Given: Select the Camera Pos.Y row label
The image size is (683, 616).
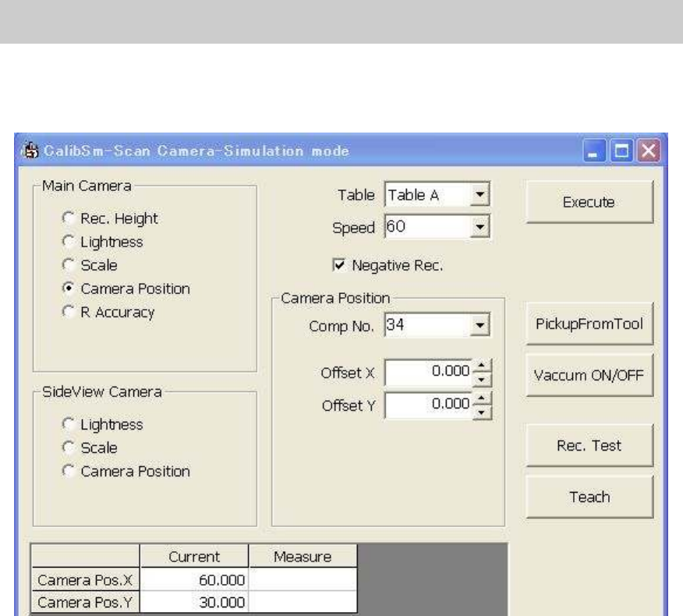Looking at the screenshot, I should pos(86,603).
